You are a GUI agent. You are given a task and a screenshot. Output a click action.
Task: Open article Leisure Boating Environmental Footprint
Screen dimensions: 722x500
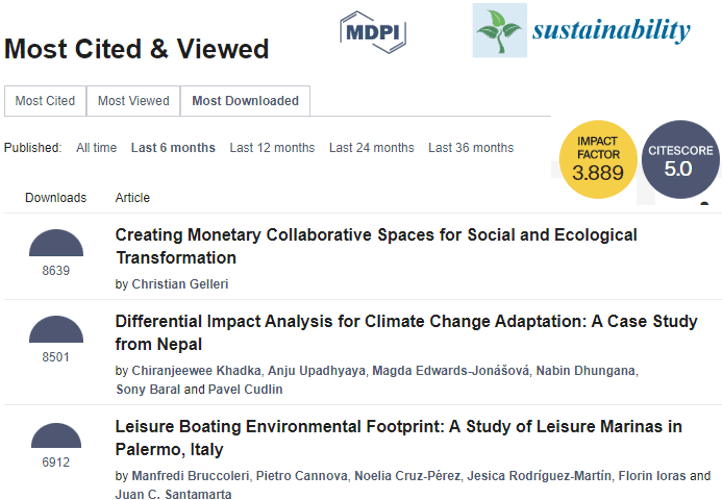click(x=399, y=438)
